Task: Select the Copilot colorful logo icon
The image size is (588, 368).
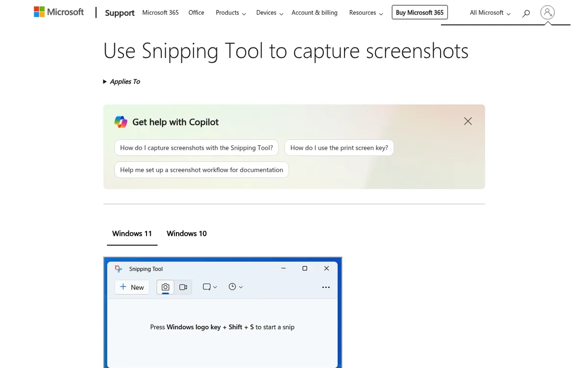Action: coord(121,122)
